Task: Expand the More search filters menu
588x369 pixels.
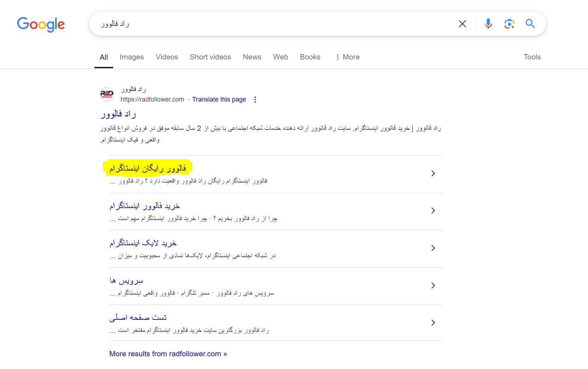Action: (347, 57)
